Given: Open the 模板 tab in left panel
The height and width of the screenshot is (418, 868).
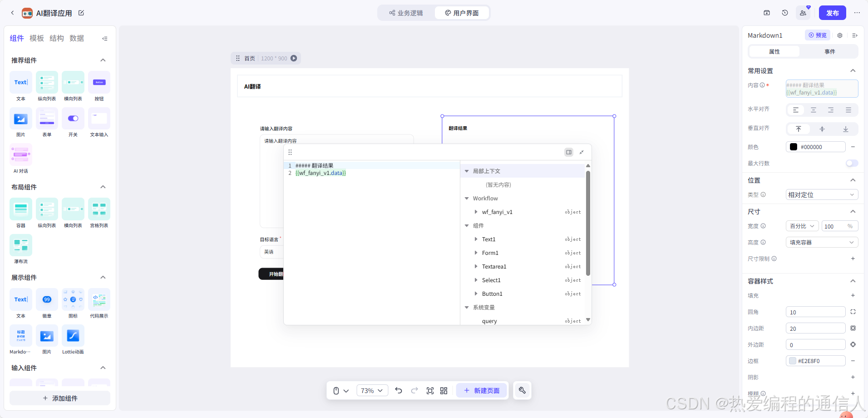Looking at the screenshot, I should tap(37, 38).
